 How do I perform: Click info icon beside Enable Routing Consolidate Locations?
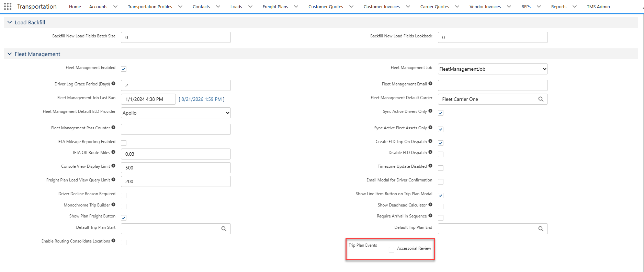tap(113, 240)
